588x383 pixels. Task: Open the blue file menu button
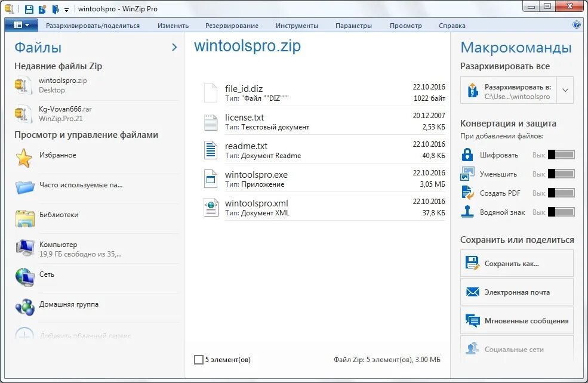pos(21,25)
